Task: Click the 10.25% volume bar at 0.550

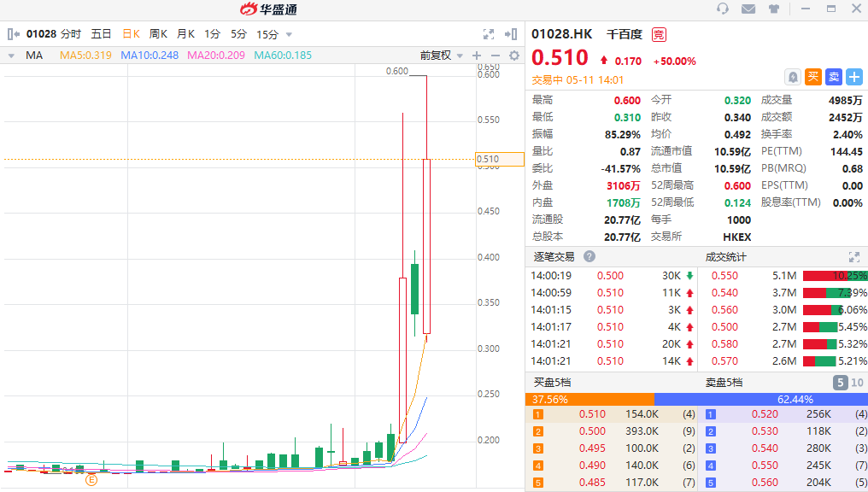Action: (835, 276)
